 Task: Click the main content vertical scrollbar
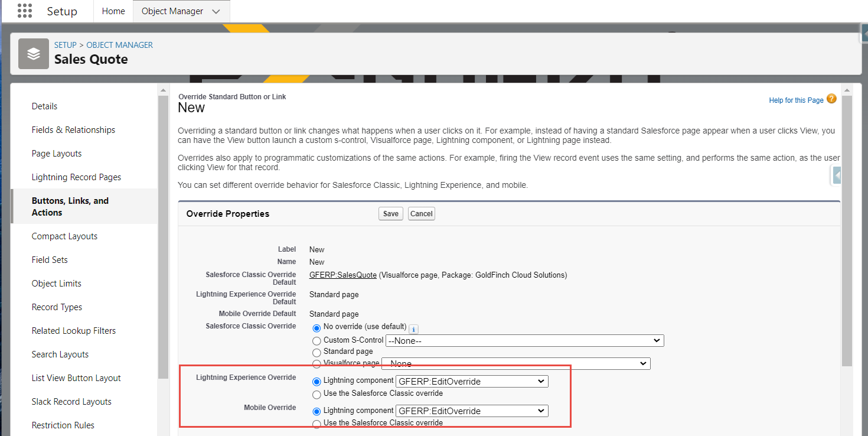pyautogui.click(x=847, y=230)
